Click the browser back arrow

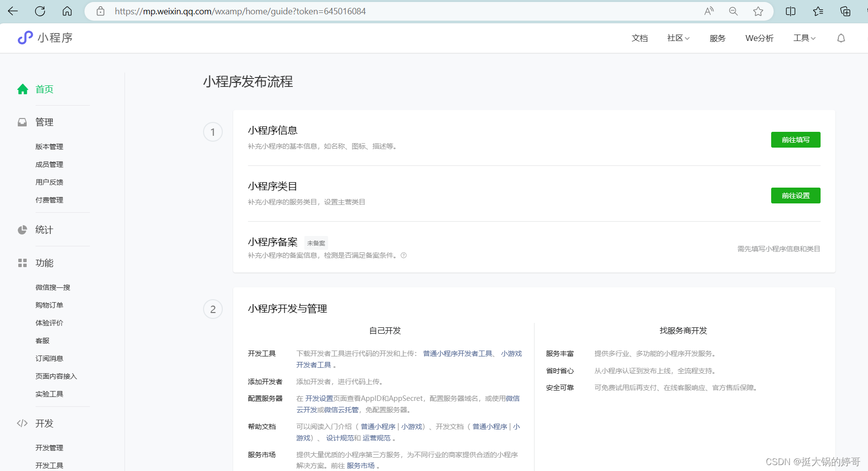(x=13, y=11)
